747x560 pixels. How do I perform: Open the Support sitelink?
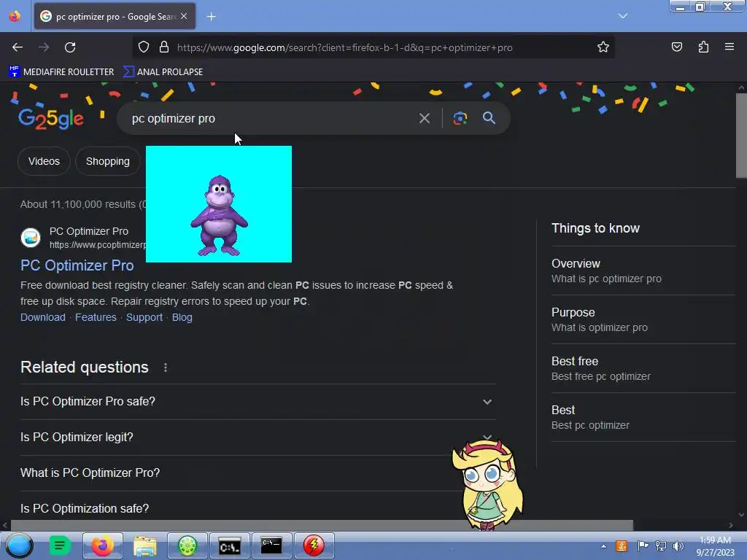[x=144, y=317]
